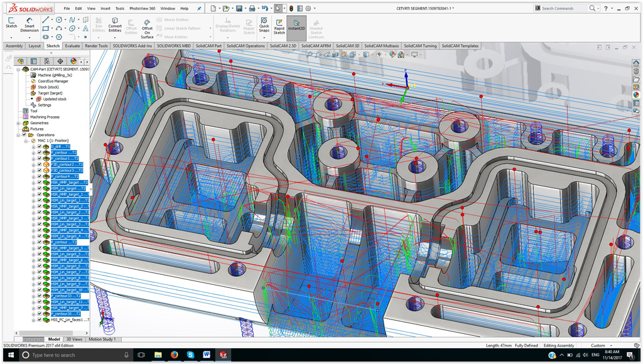Open the Motion Study 1 tab
643x364 pixels.
(x=102, y=339)
